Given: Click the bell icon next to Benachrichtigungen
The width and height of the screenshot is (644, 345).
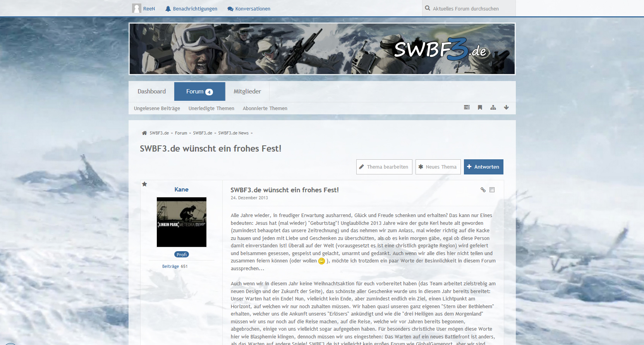Looking at the screenshot, I should click(168, 9).
